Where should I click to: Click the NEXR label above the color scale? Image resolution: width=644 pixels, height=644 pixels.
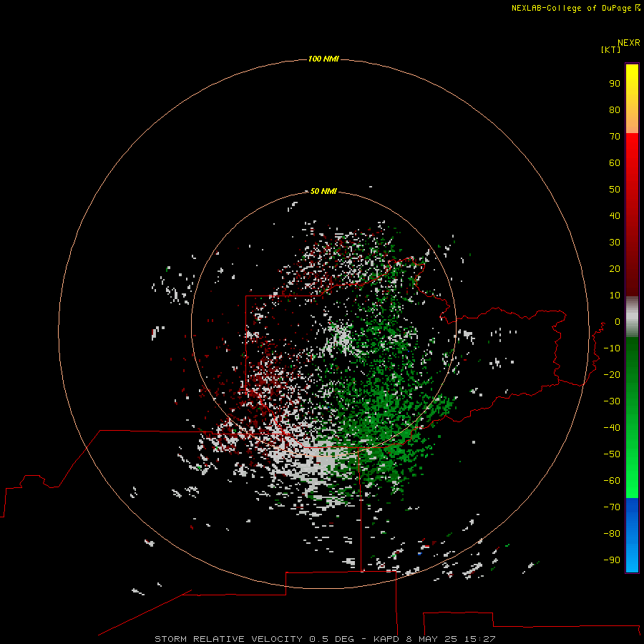pos(628,43)
